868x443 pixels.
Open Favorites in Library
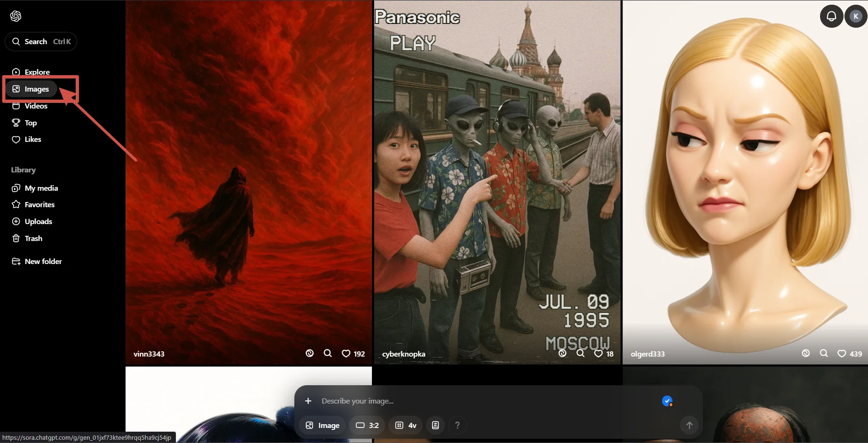click(x=33, y=204)
